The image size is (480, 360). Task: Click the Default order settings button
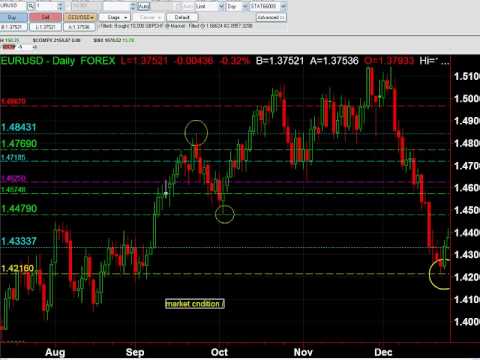[182, 17]
